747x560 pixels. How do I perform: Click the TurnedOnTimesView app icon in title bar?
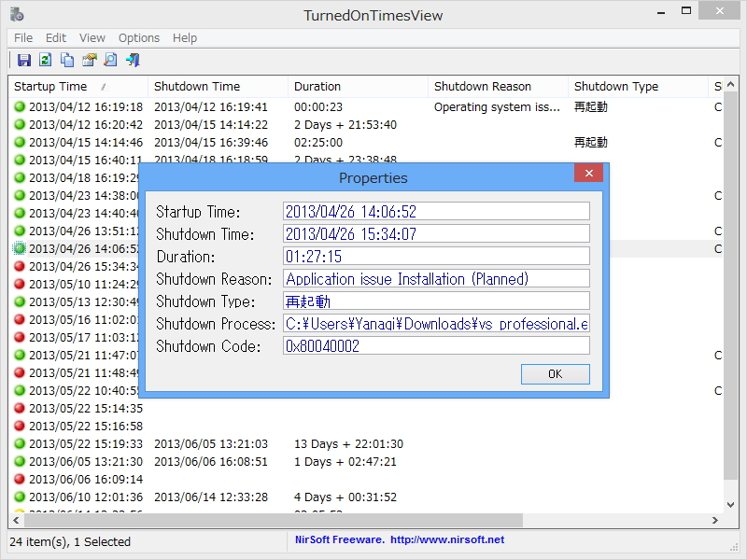pos(17,15)
